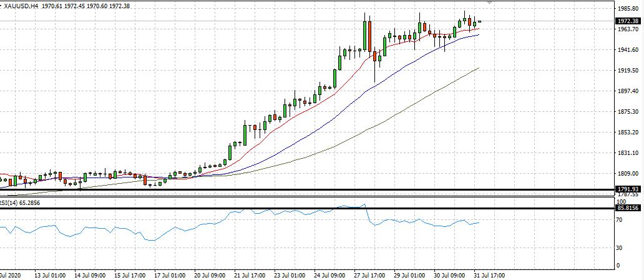Click the small arrow before XAUUSD title
The width and height of the screenshot is (644, 280).
pos(1,4)
